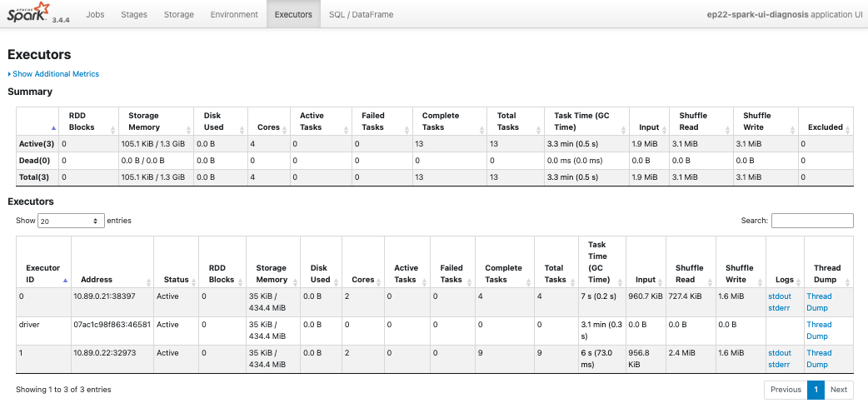Click the 727.4 KiB shuffle read value
Image resolution: width=868 pixels, height=408 pixels.
(x=687, y=296)
